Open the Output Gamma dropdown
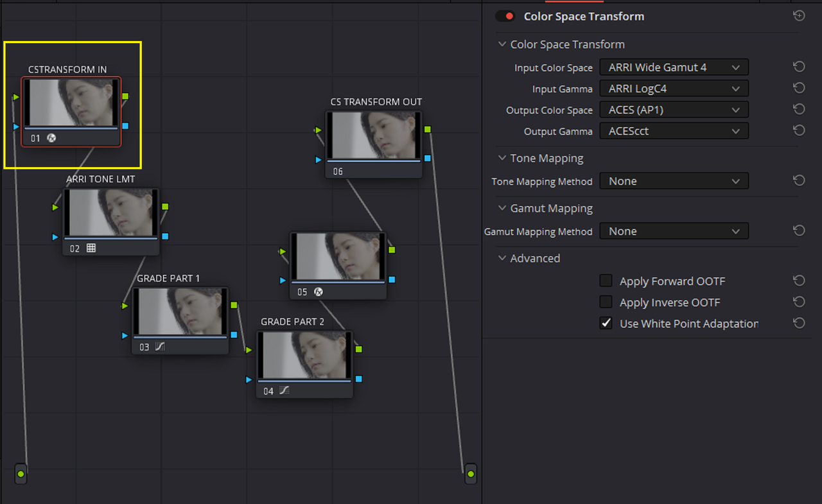Screen dimensions: 822x504 click(674, 131)
